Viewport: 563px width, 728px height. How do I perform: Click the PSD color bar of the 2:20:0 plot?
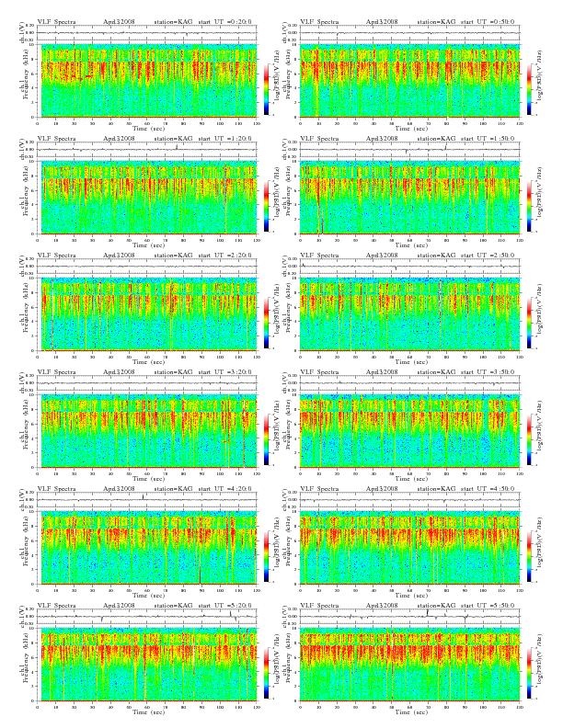pyautogui.click(x=266, y=323)
